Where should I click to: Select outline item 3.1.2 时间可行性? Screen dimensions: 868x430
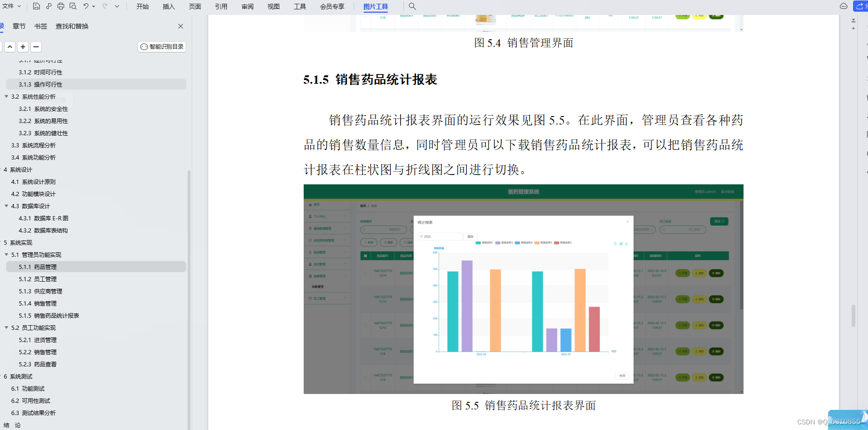[40, 72]
